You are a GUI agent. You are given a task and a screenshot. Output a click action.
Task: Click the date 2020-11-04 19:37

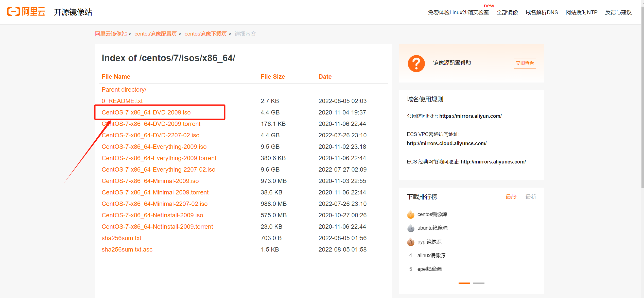click(x=342, y=112)
